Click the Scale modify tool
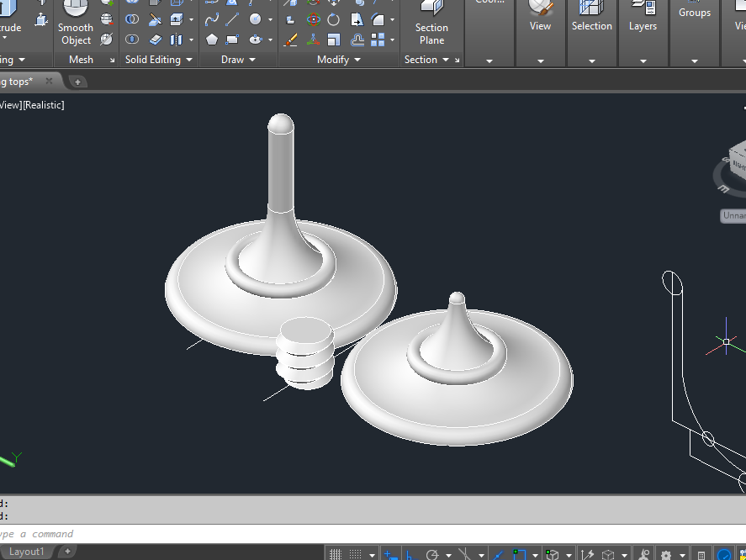 [334, 40]
